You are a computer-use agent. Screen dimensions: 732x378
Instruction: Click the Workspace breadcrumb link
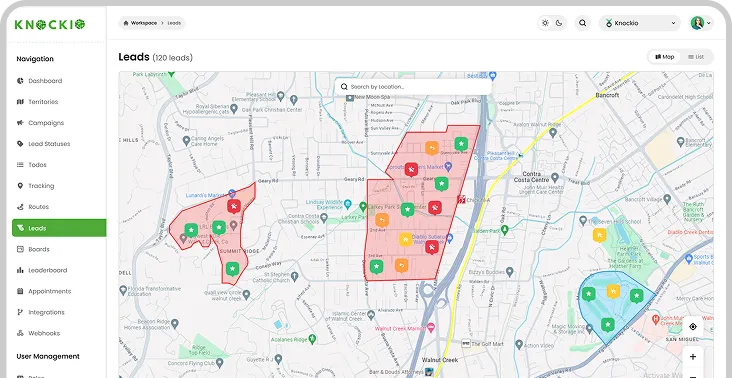coord(144,23)
